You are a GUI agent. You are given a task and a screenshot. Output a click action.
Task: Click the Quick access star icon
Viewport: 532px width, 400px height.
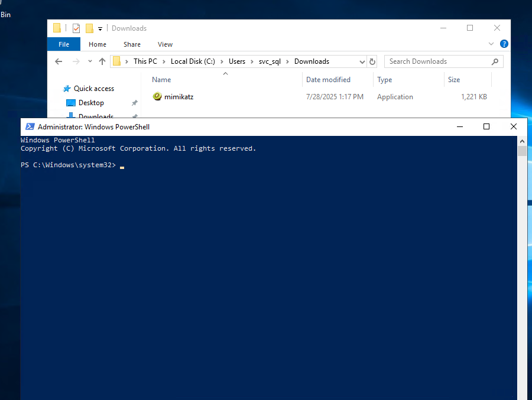67,89
